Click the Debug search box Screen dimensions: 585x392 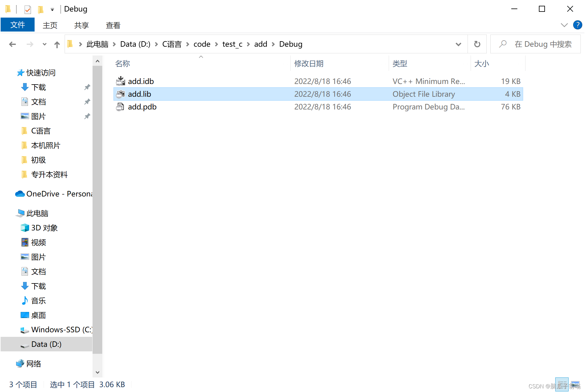tap(535, 44)
